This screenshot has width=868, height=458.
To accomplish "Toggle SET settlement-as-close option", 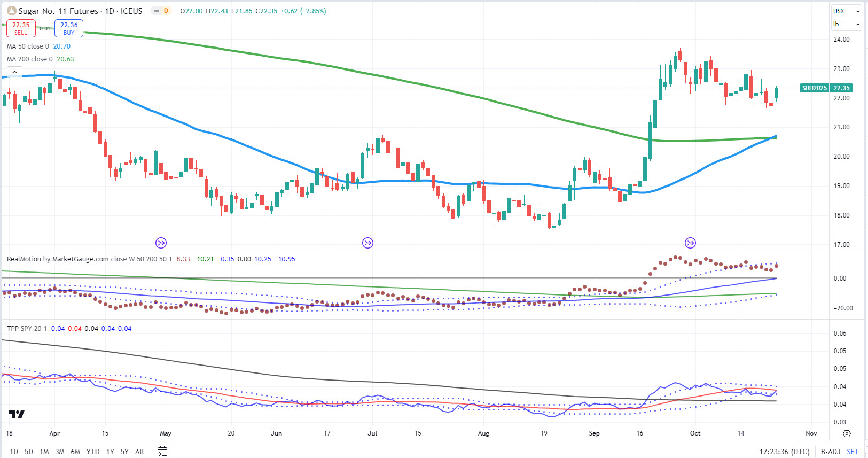I will [x=853, y=452].
